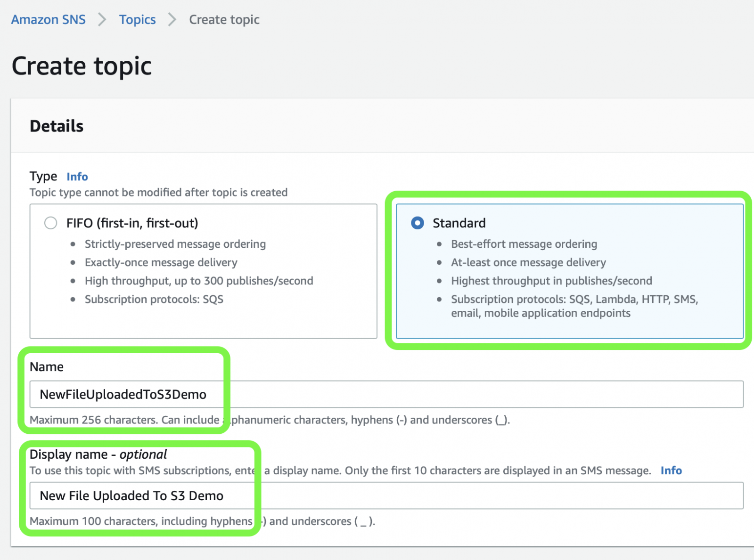The image size is (754, 560).
Task: Click the chevron after the Amazon SNS breadcrumb
Action: point(102,20)
